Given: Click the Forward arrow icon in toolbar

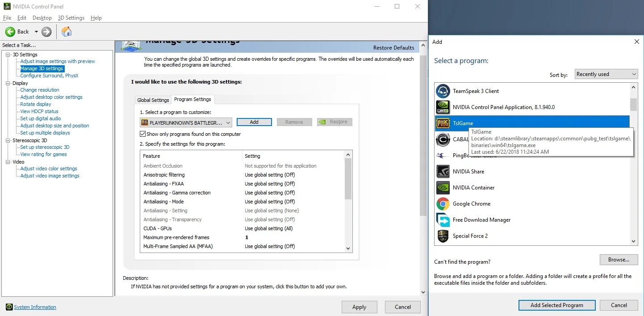Looking at the screenshot, I should coord(46,32).
